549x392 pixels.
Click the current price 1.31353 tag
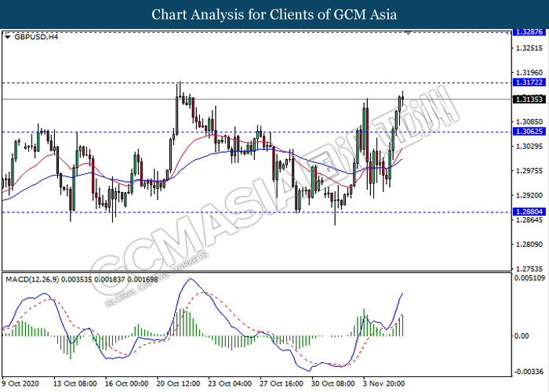click(x=529, y=100)
